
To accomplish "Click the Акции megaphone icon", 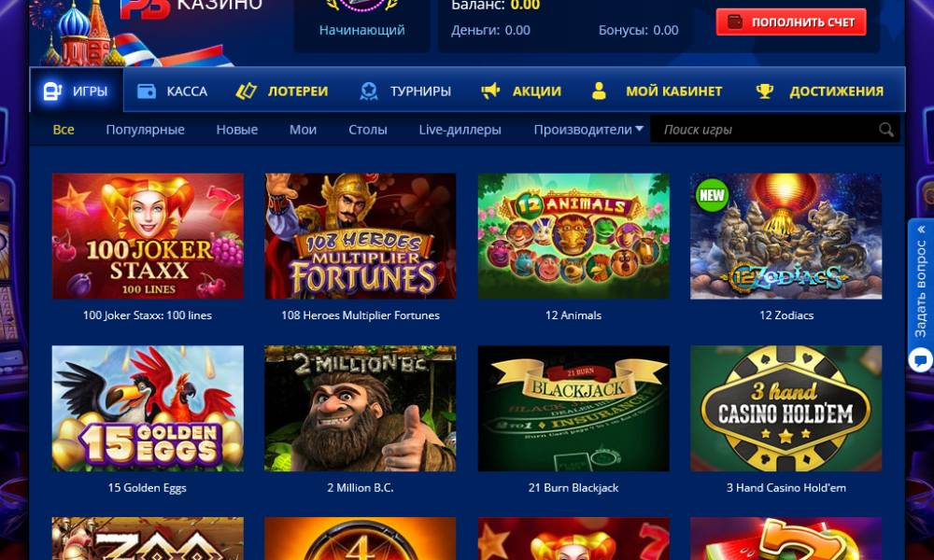I will 490,91.
